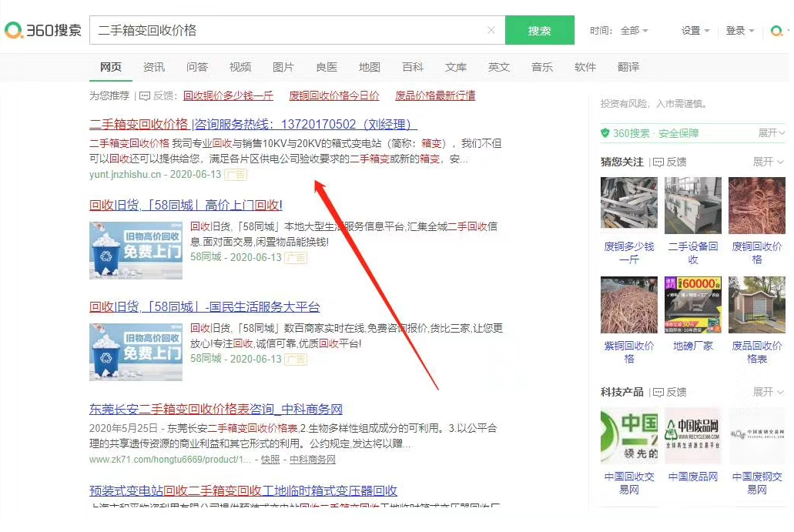
Task: Open the 废品回收价格表 thumbnail image
Action: click(x=757, y=305)
